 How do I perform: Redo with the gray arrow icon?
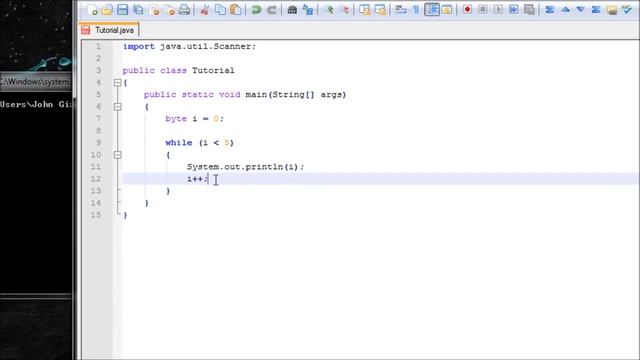click(x=272, y=10)
